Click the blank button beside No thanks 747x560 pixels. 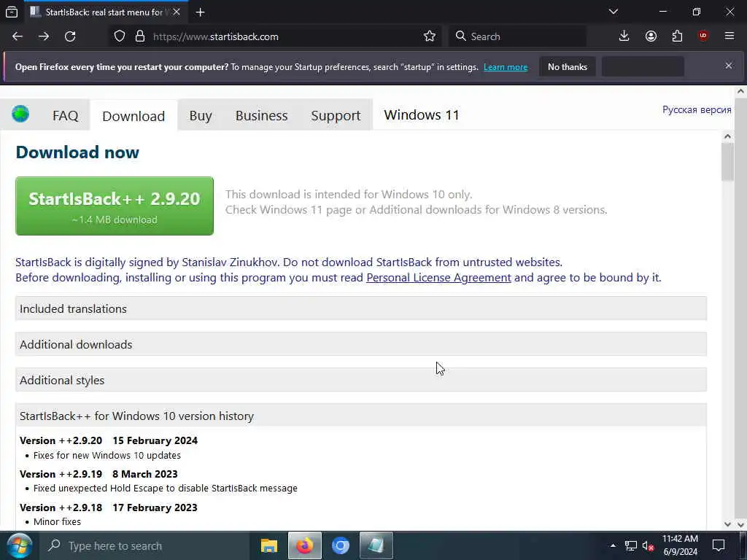643,66
